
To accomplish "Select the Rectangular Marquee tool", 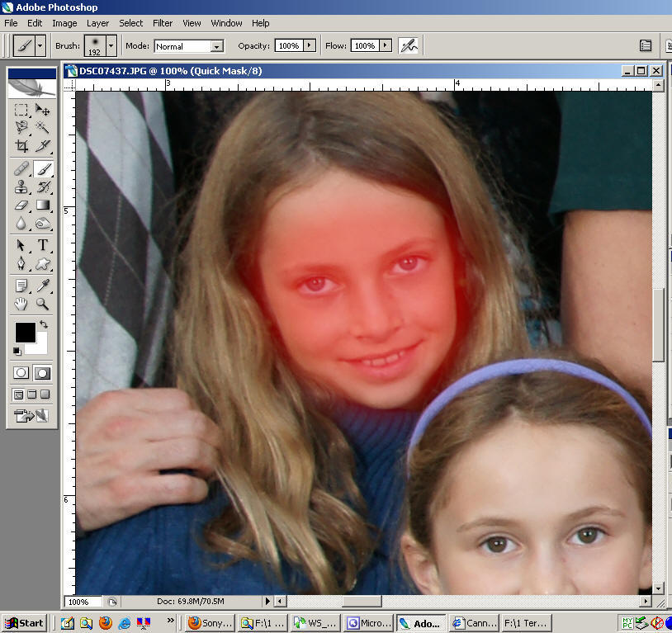I will (21, 109).
